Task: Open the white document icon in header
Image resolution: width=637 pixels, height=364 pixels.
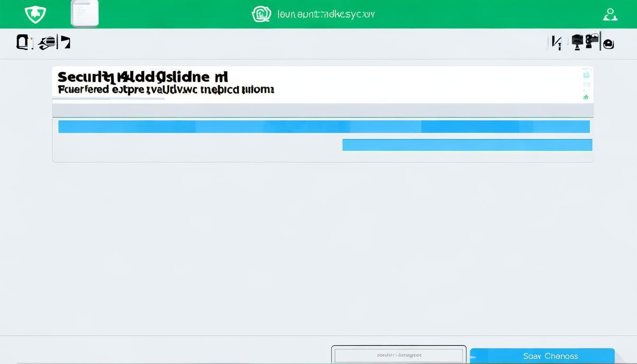Action: tap(84, 13)
